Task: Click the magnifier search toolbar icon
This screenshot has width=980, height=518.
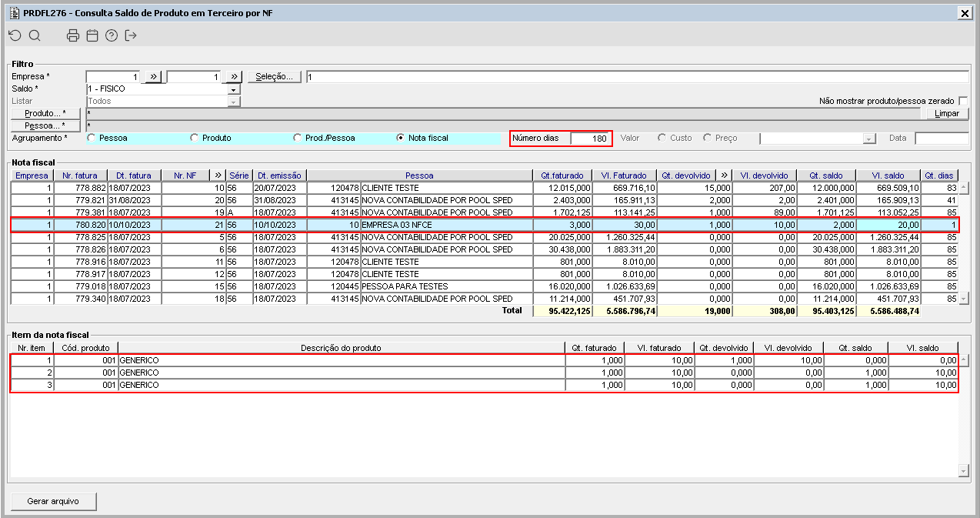Action: [x=35, y=35]
